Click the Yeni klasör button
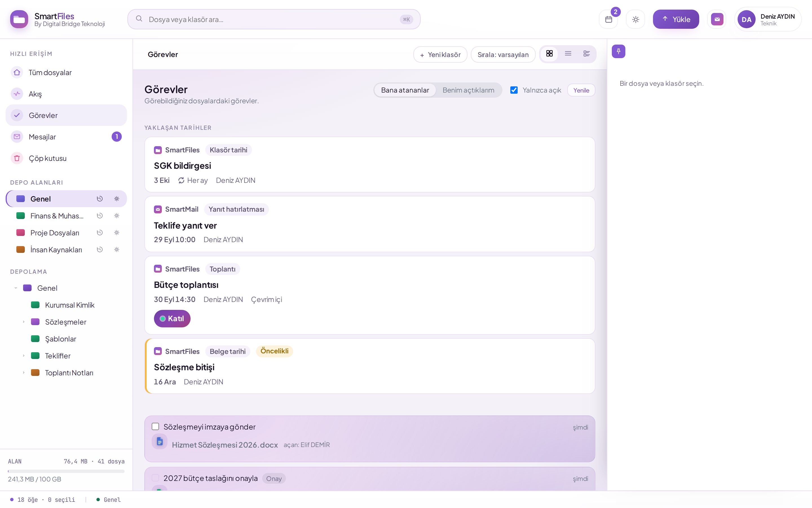The image size is (812, 508). pyautogui.click(x=440, y=54)
